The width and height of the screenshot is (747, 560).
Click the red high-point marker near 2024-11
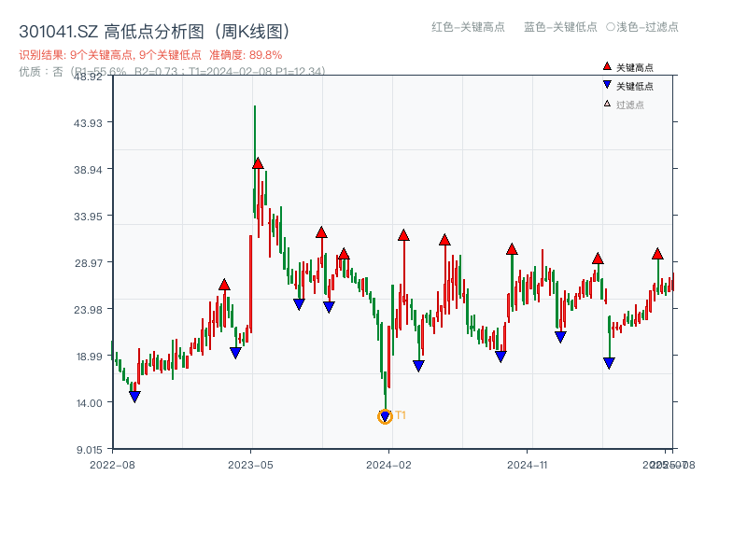point(511,249)
